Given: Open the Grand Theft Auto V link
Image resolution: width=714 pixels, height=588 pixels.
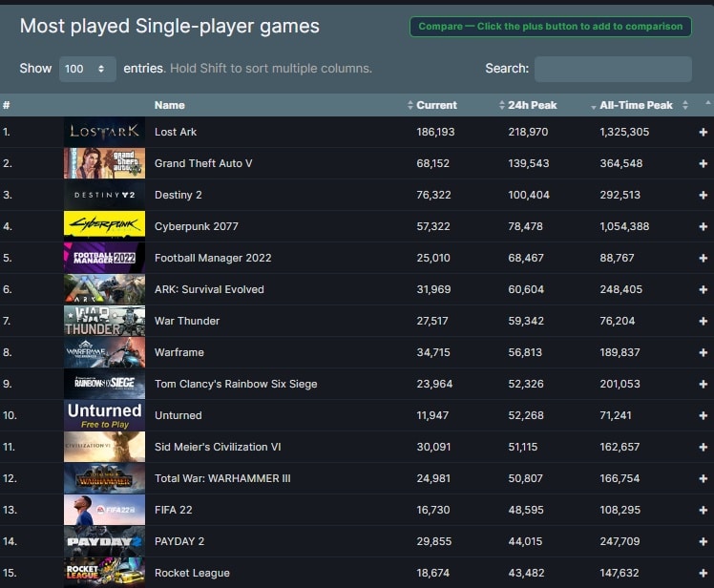Looking at the screenshot, I should 203,163.
